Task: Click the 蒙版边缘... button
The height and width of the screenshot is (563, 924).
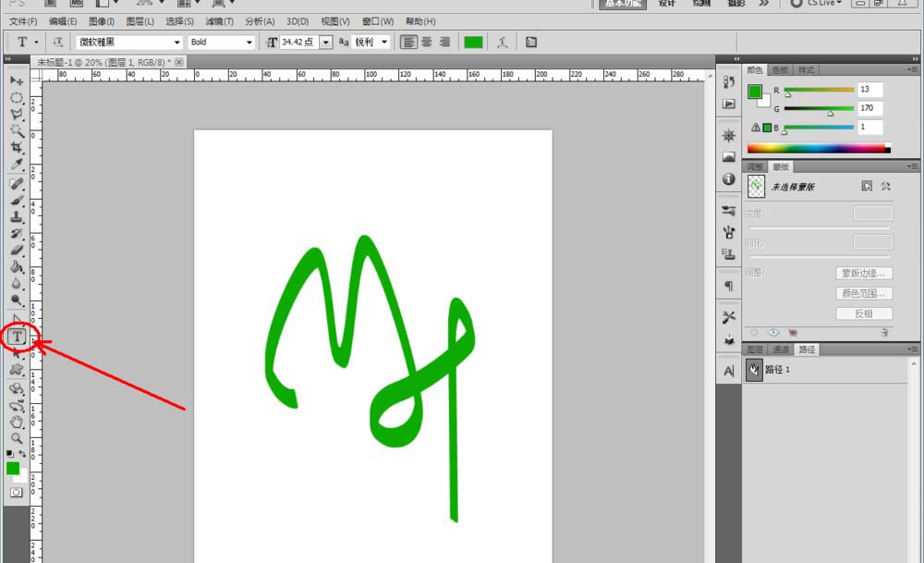Action: 864,273
